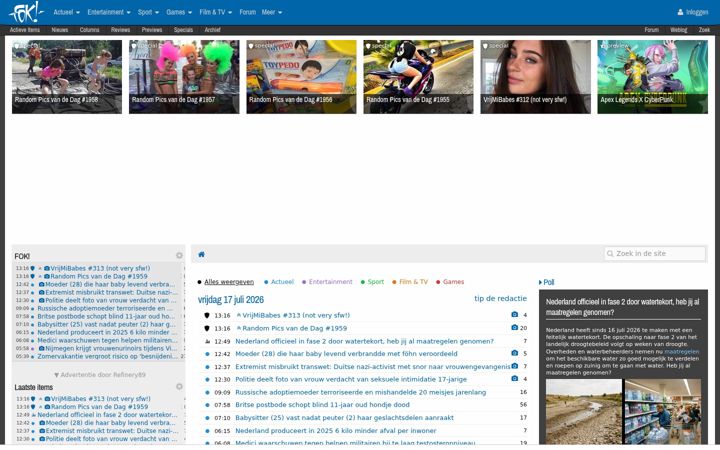Click the gear icon in FOK! panel
This screenshot has width=720, height=450.
tap(179, 255)
